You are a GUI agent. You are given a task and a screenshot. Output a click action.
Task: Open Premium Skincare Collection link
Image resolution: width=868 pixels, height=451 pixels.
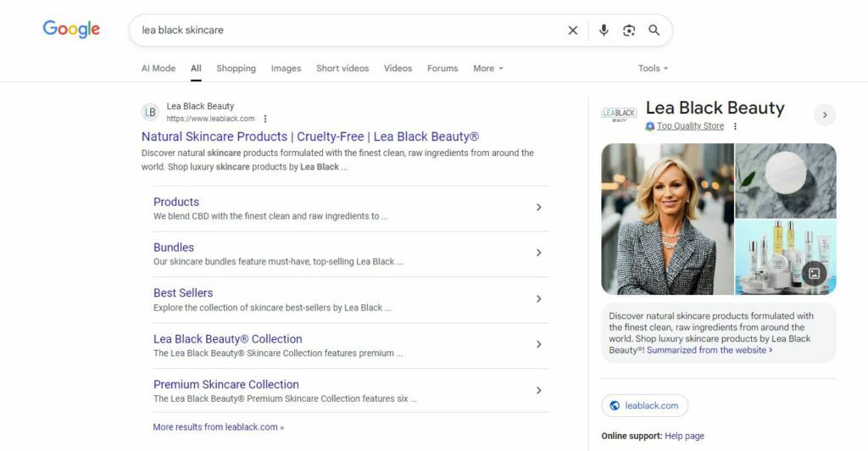[225, 384]
